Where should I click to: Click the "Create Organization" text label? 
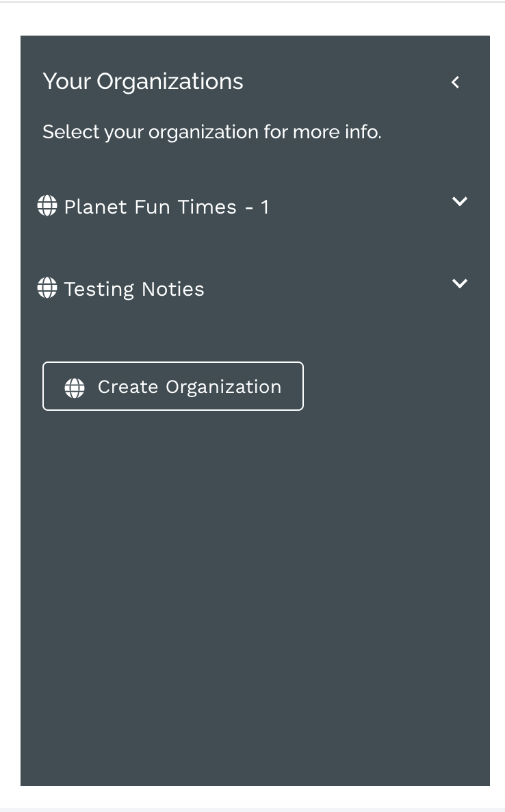click(190, 387)
